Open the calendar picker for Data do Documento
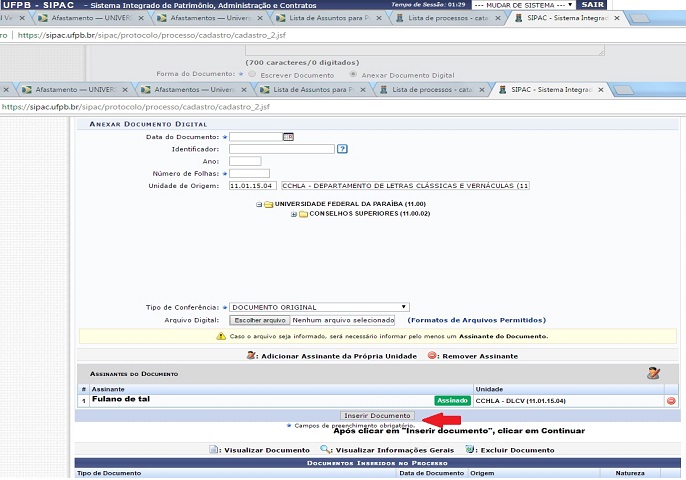Image resolution: width=686 pixels, height=480 pixels. (x=288, y=136)
